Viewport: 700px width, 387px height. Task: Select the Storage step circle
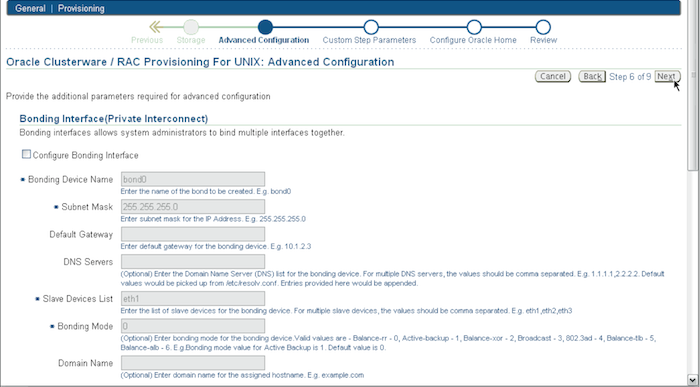point(191,27)
